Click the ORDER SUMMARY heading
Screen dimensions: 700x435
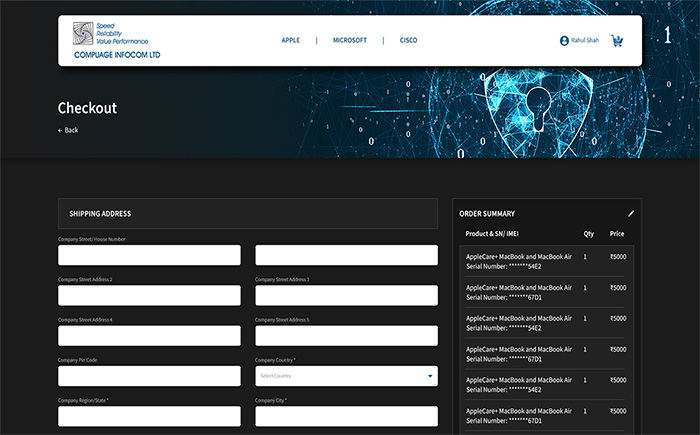[x=487, y=213]
